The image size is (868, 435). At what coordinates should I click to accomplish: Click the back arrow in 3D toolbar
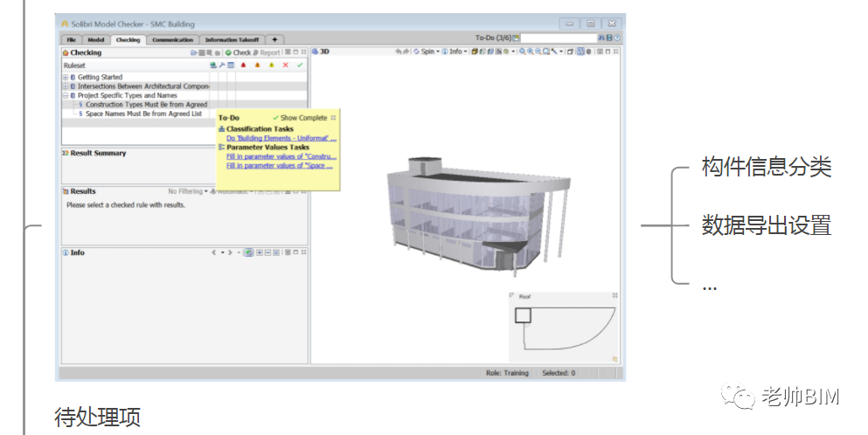coord(398,52)
